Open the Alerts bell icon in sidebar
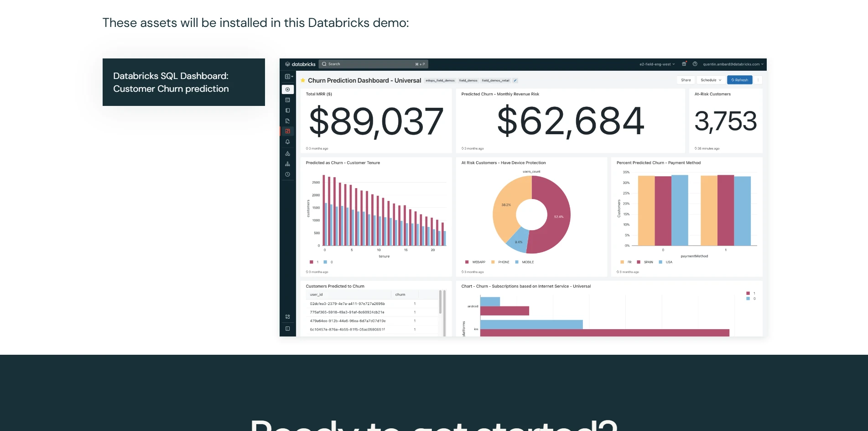This screenshot has width=868, height=431. tap(287, 142)
